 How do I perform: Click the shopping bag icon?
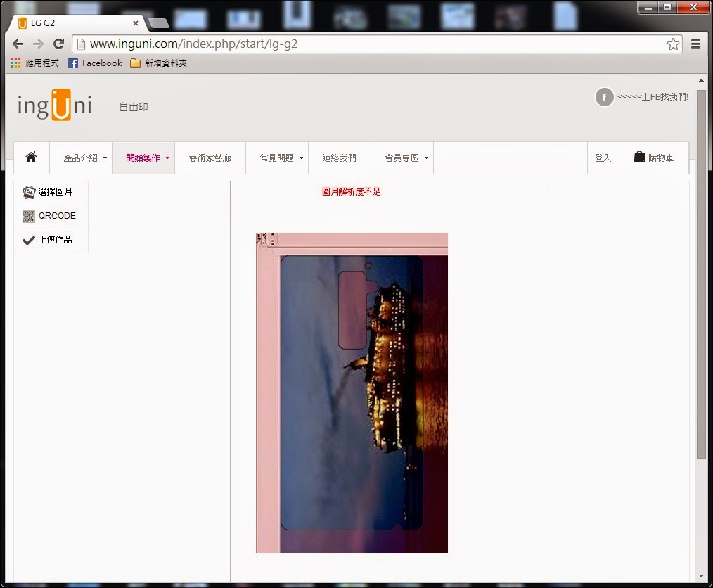tap(640, 156)
